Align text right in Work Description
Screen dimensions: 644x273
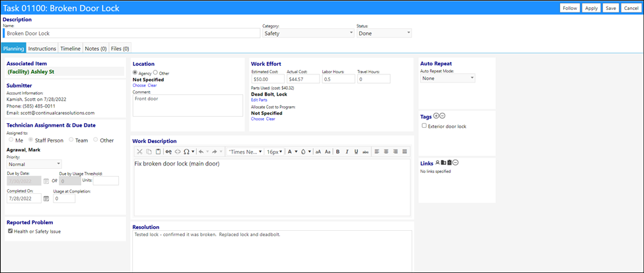click(395, 152)
